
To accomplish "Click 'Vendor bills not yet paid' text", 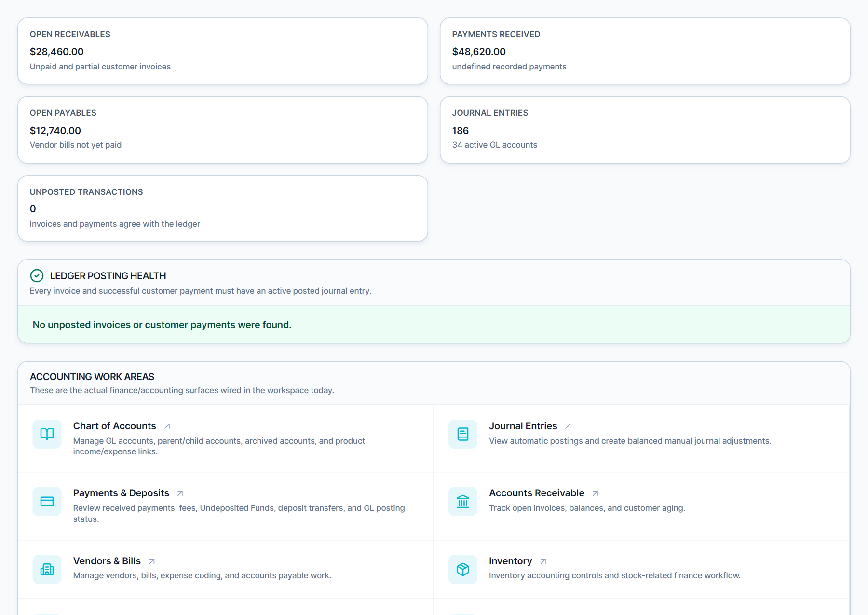I will click(x=76, y=145).
